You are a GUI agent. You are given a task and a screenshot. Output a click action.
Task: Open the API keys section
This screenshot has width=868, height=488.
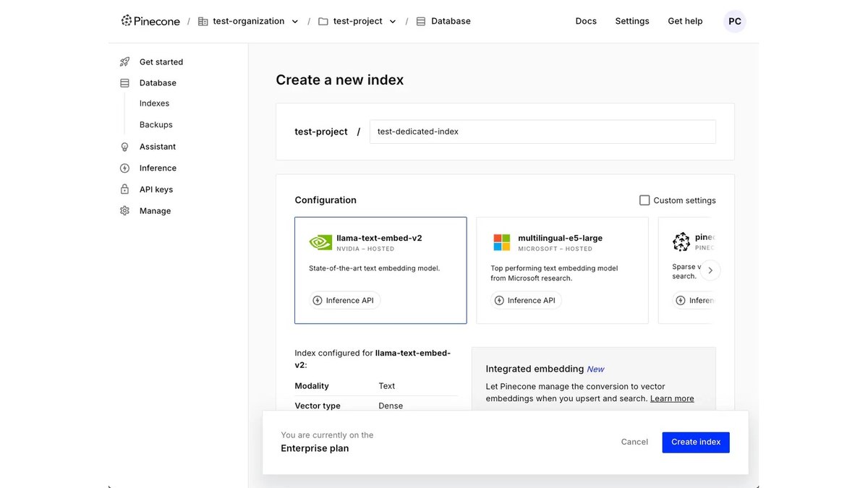156,189
